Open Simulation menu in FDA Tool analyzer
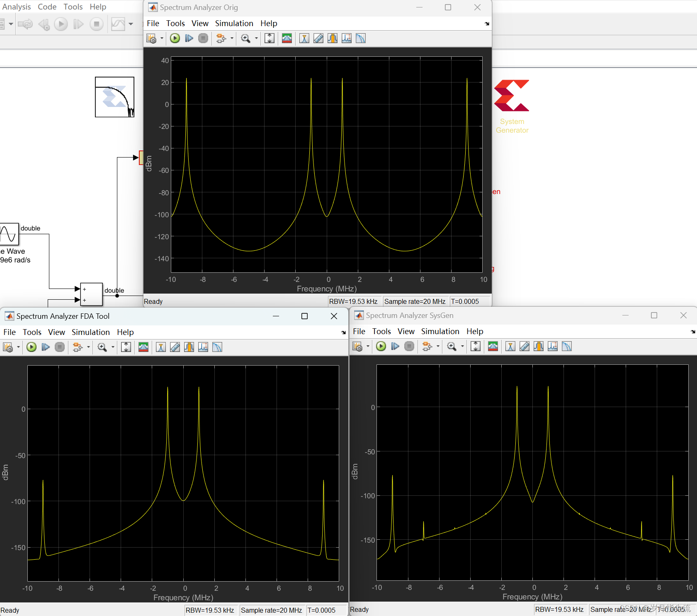Image resolution: width=697 pixels, height=616 pixels. pyautogui.click(x=90, y=332)
